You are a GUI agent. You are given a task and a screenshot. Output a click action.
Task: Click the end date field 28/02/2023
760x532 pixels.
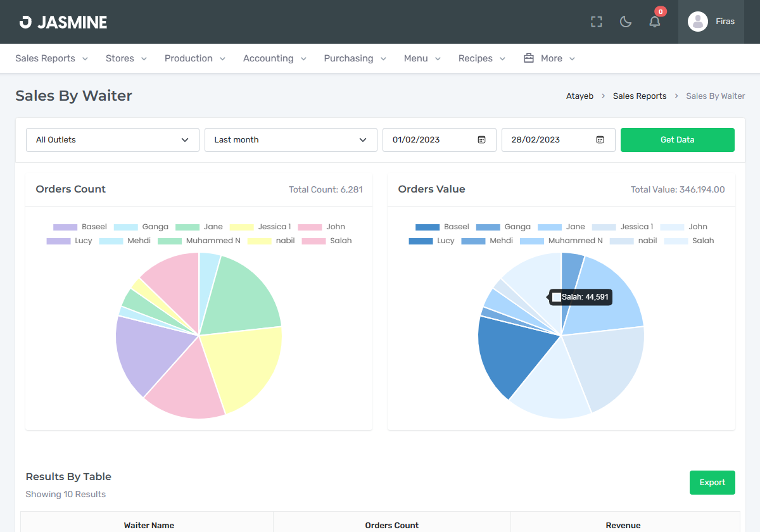point(558,140)
